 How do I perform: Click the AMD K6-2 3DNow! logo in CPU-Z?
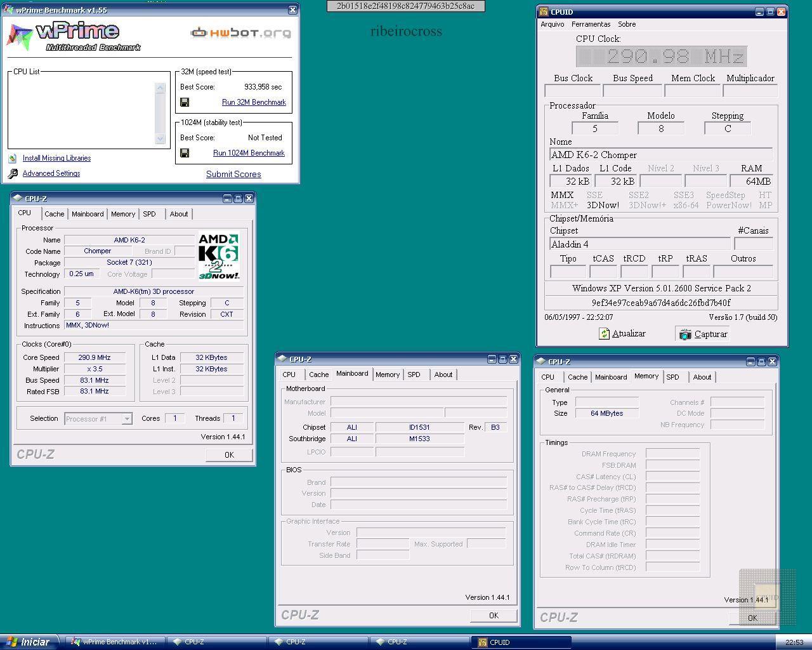coord(219,256)
